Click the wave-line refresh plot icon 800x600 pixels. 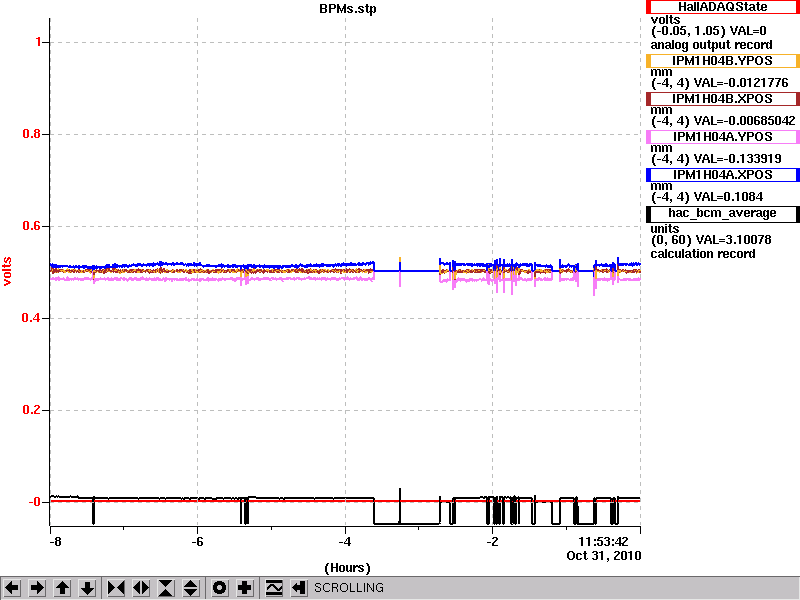[274, 588]
